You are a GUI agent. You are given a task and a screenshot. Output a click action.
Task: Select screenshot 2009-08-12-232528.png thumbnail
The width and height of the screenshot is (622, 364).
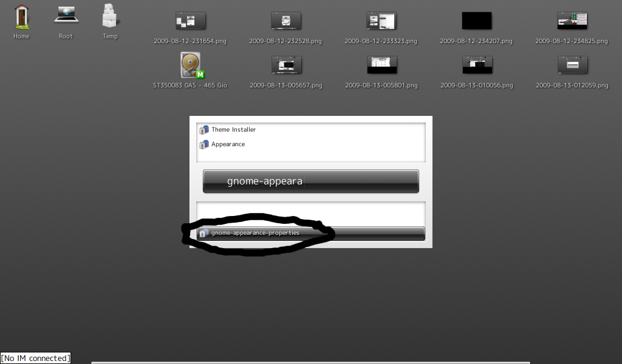click(x=285, y=21)
